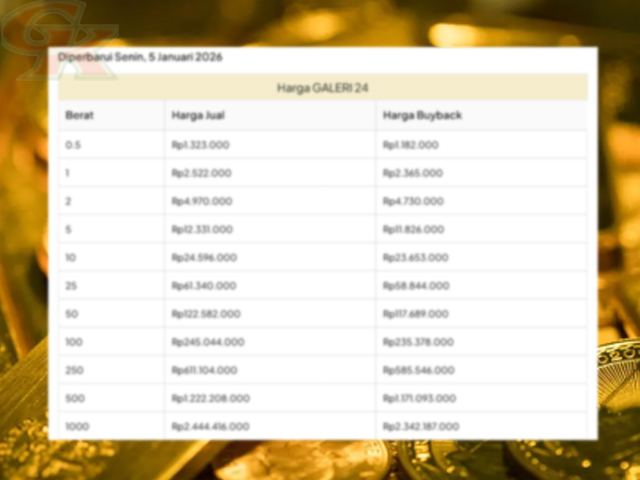Select sell price Rp12.331.000

click(x=202, y=229)
